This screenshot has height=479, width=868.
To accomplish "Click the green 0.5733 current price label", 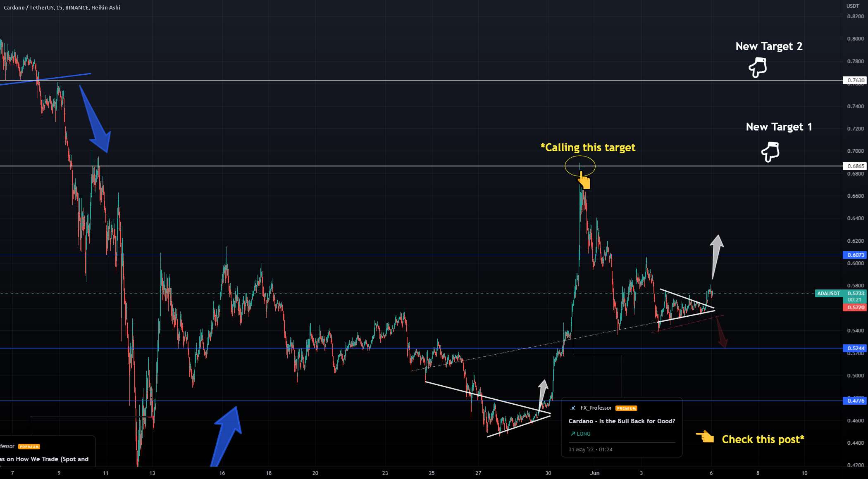I will (x=855, y=294).
